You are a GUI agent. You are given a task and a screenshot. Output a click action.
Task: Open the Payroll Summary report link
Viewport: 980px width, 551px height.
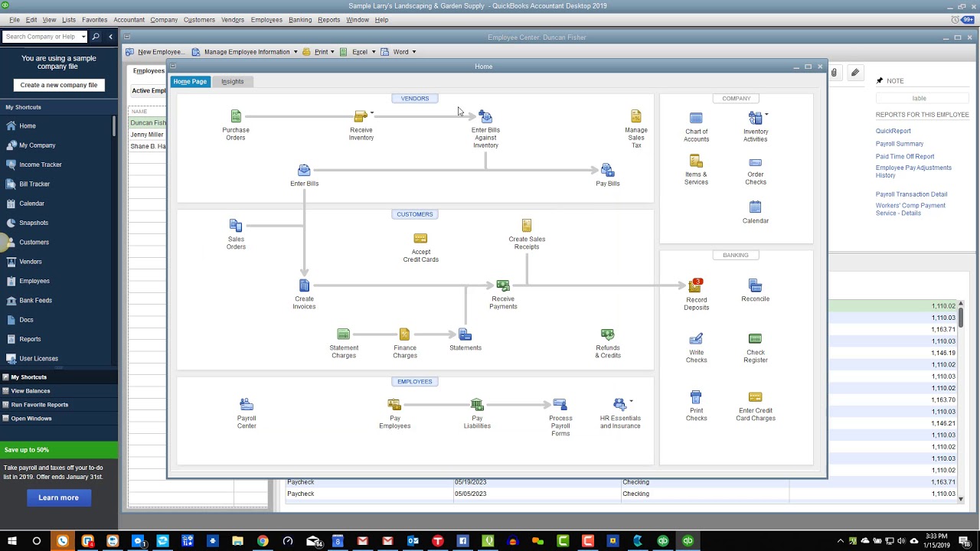(900, 144)
